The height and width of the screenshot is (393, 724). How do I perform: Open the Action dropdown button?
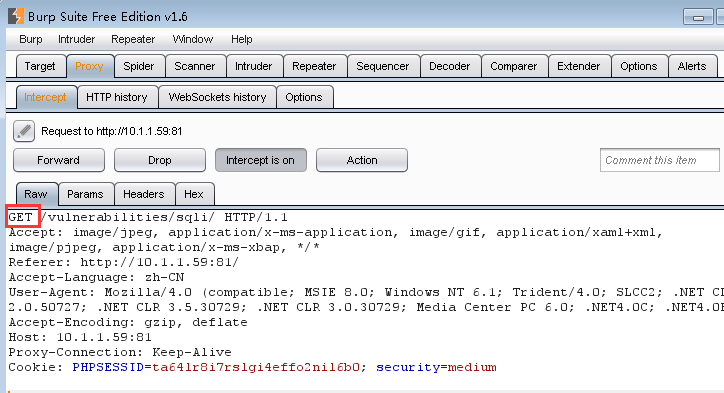coord(362,160)
